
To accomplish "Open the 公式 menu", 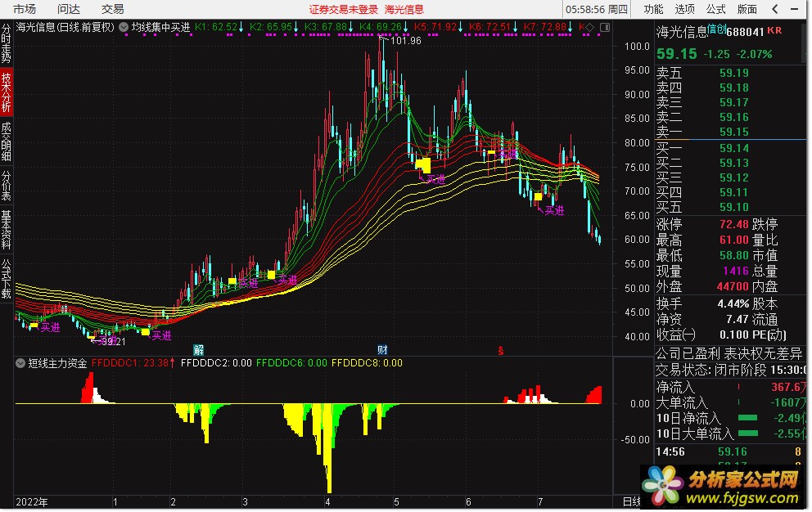I will [x=715, y=9].
